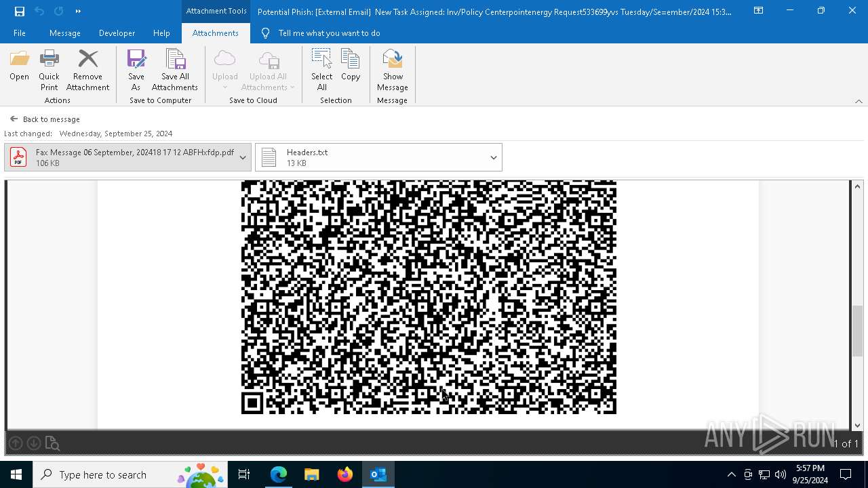Expand PDF attachment dropdown arrow
Image resolution: width=868 pixels, height=488 pixels.
click(x=243, y=157)
